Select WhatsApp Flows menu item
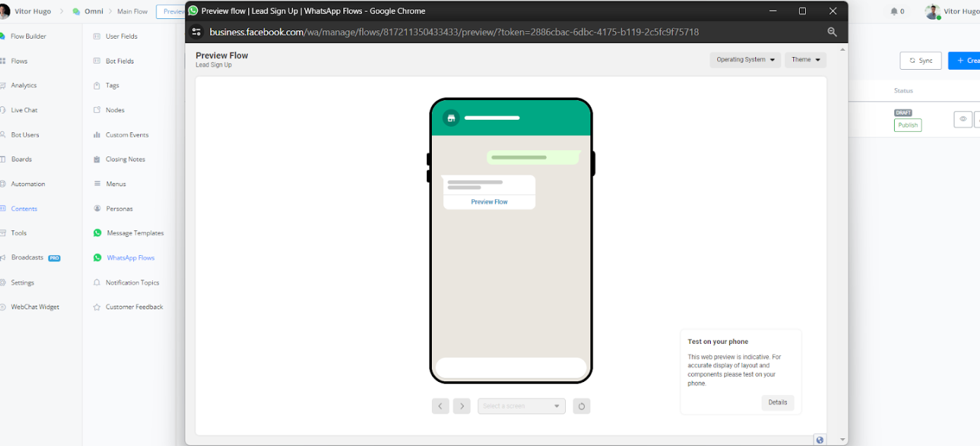This screenshot has height=446, width=980. pos(130,258)
